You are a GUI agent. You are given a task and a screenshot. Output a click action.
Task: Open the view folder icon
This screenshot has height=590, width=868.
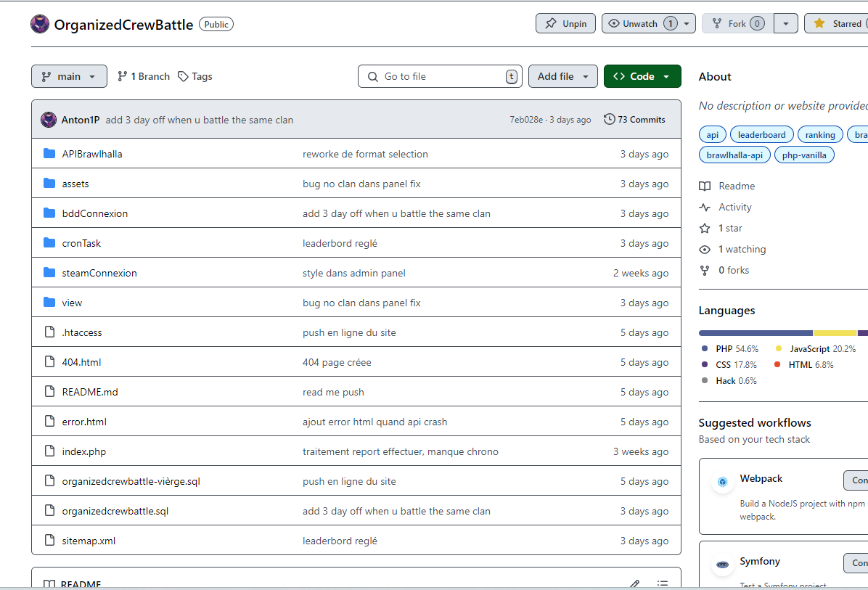(x=49, y=302)
